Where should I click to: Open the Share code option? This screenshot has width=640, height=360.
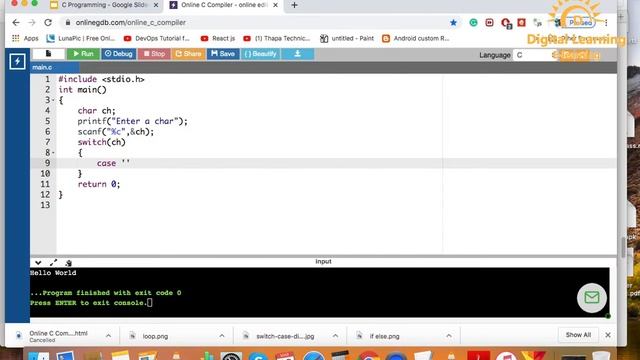click(x=188, y=54)
